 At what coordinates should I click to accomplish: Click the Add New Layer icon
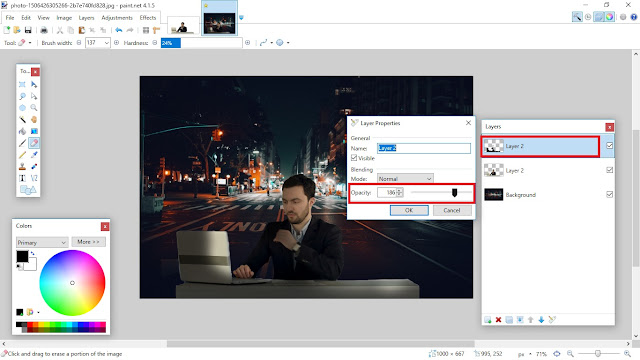coord(488,320)
